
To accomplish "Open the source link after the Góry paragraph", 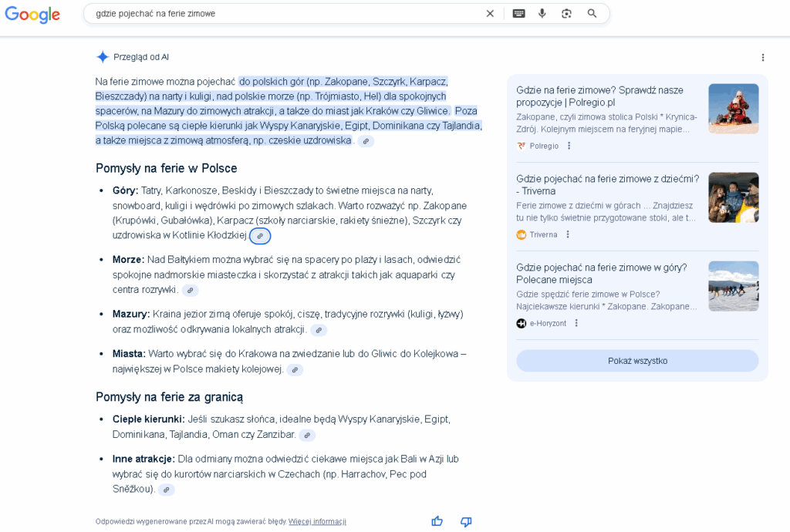I will (x=260, y=236).
